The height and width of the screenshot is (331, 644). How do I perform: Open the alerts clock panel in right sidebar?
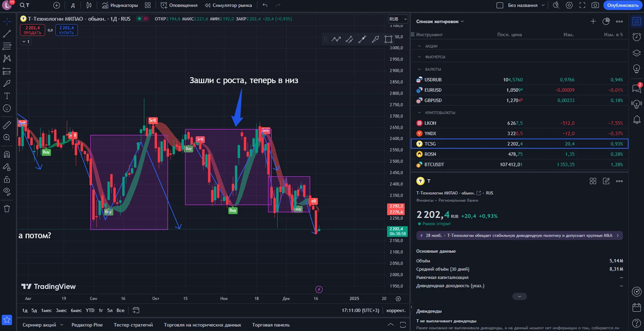coord(637,37)
